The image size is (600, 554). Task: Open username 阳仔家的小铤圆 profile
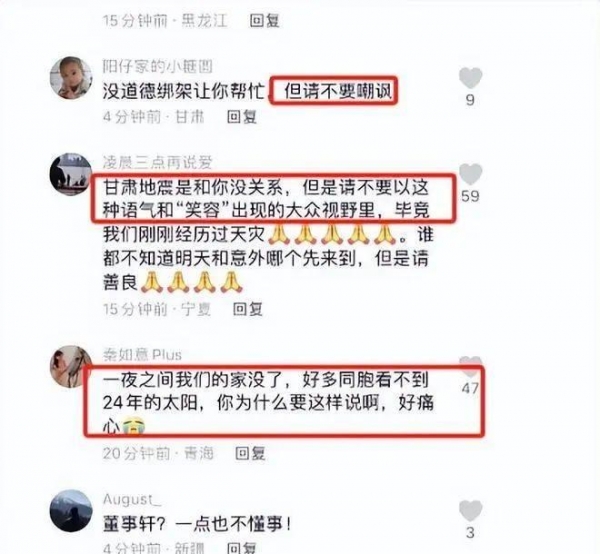pyautogui.click(x=158, y=67)
